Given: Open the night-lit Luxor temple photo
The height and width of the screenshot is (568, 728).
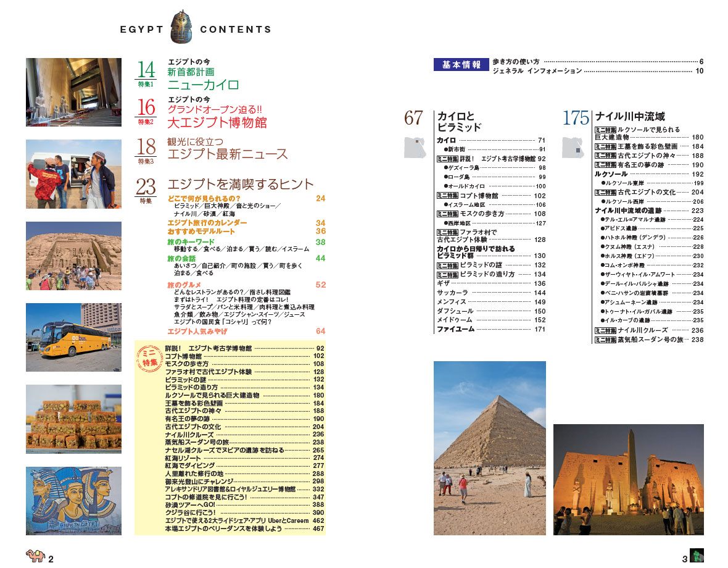Looking at the screenshot, I should (x=628, y=479).
